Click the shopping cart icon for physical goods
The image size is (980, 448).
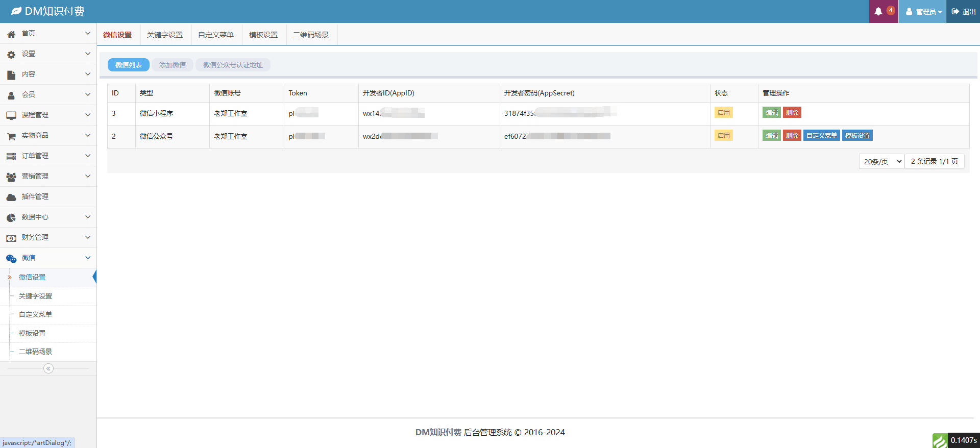11,136
